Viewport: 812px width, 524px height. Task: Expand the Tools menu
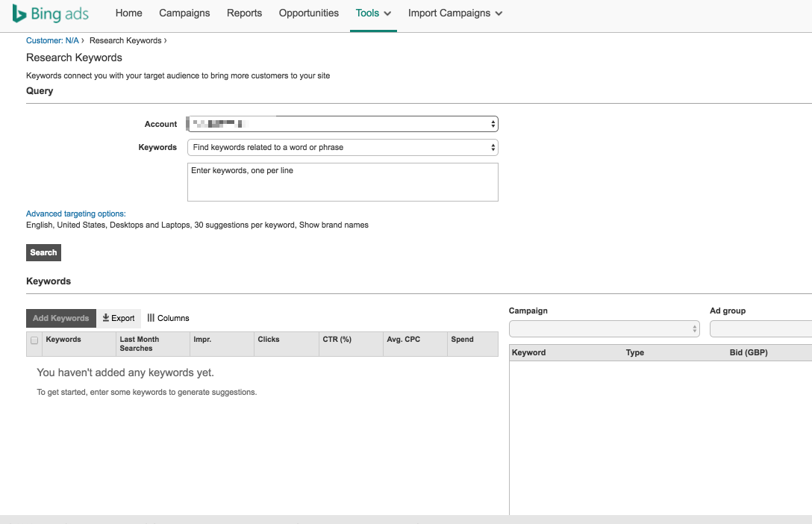373,13
